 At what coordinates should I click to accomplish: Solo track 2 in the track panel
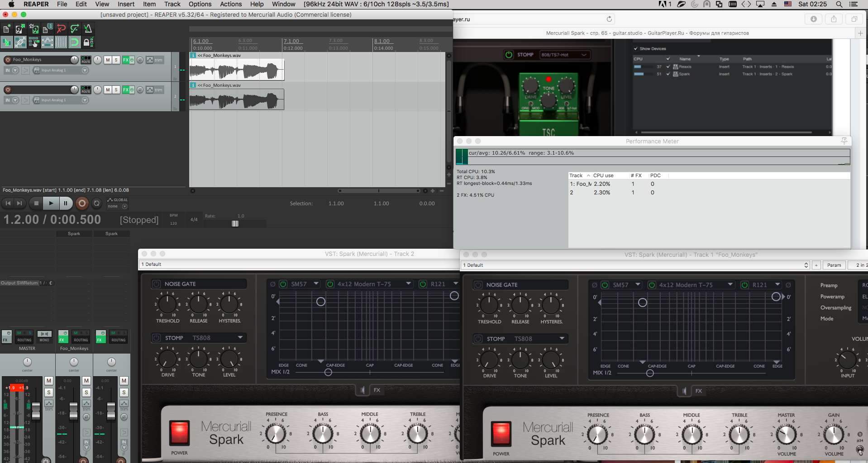click(x=116, y=90)
